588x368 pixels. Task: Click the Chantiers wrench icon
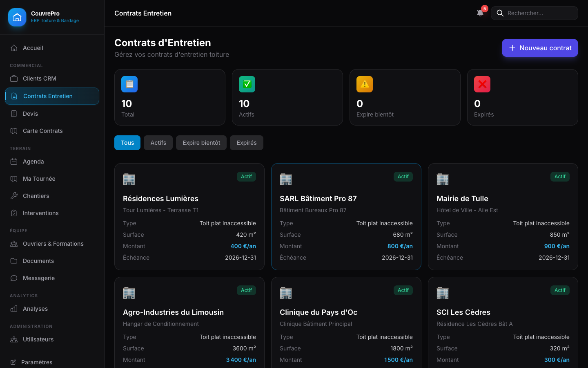pos(14,196)
